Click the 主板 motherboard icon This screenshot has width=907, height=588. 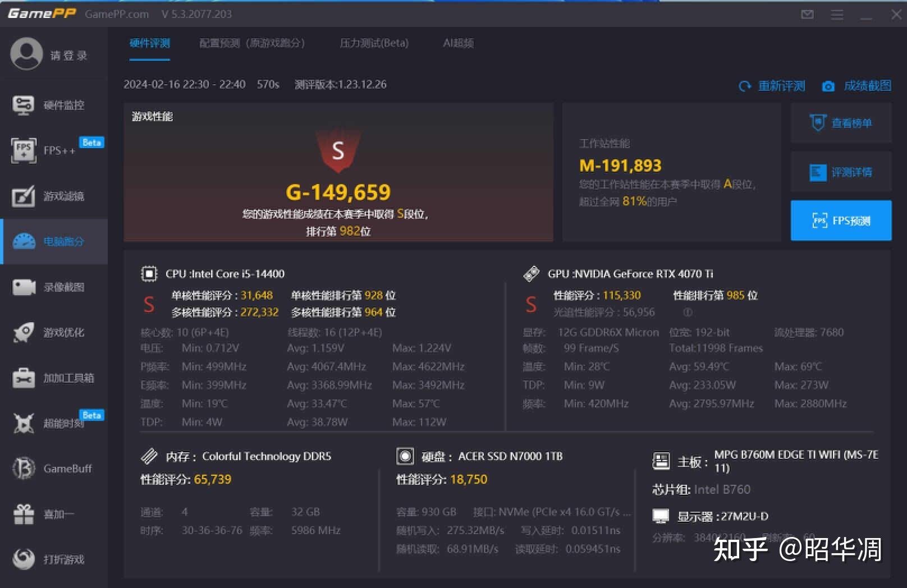(661, 461)
